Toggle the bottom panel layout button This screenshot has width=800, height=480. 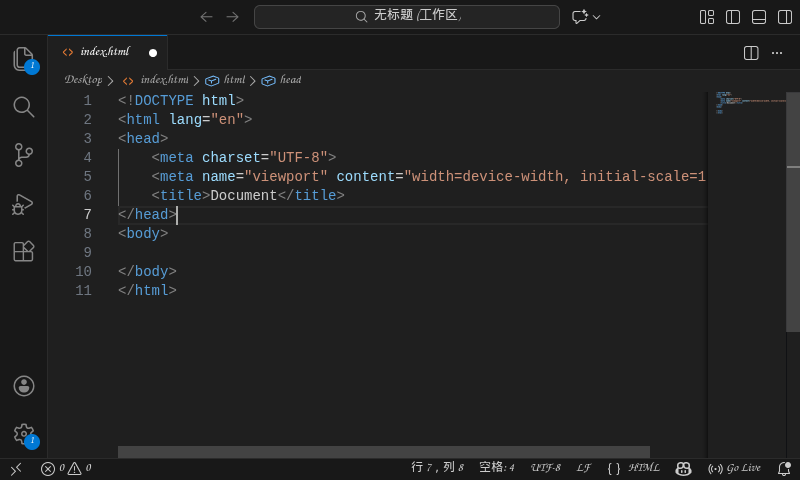pyautogui.click(x=759, y=17)
